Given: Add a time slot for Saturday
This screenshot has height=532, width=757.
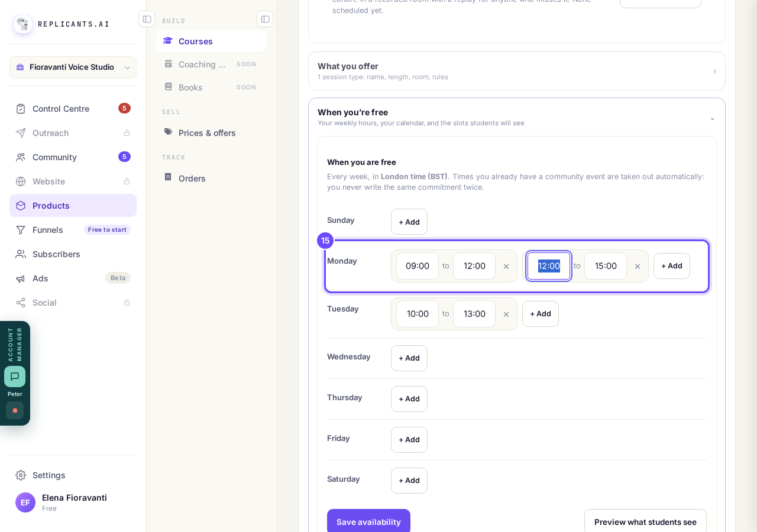Looking at the screenshot, I should click(x=409, y=481).
